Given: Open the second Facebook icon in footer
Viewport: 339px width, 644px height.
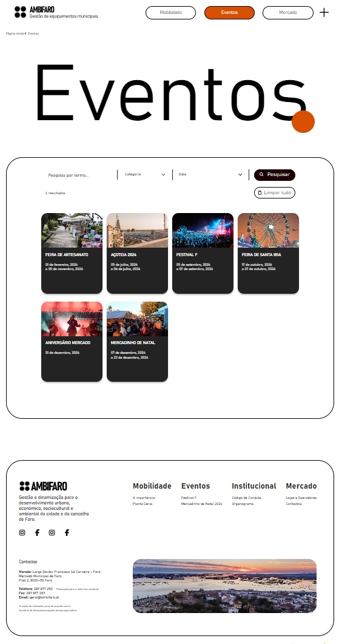Looking at the screenshot, I should point(67,533).
